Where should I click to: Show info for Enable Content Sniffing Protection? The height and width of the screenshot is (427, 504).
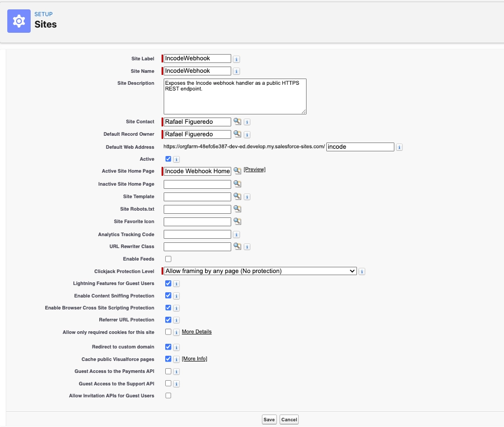(x=176, y=296)
